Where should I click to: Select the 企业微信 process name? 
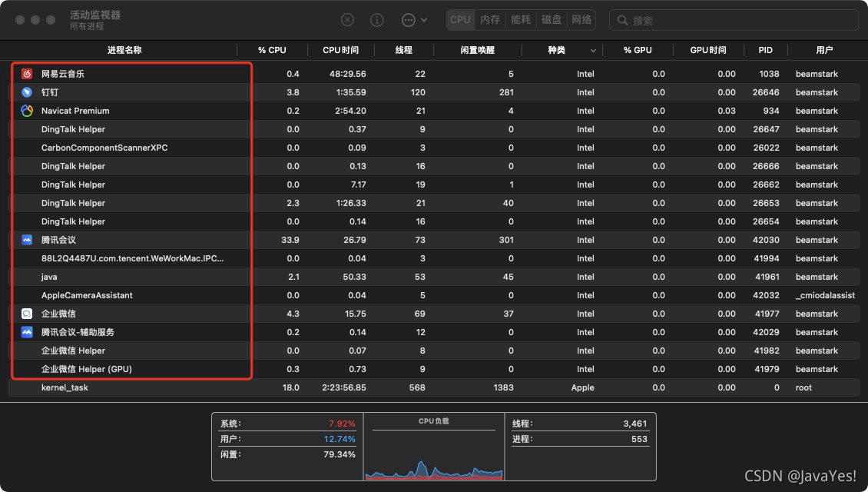[58, 314]
